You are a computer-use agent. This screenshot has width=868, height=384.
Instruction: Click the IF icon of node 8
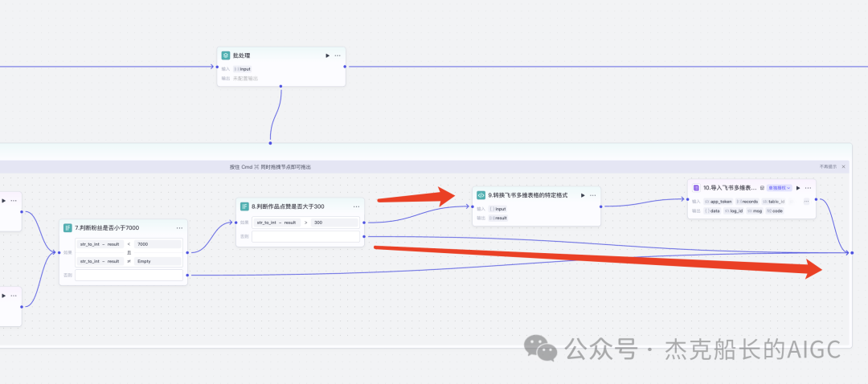(244, 206)
